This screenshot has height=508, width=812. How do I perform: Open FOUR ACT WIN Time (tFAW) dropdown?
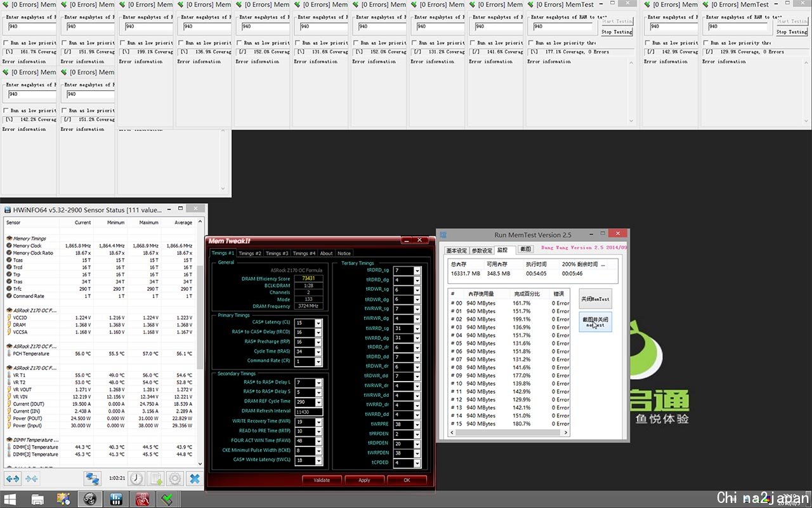point(318,441)
